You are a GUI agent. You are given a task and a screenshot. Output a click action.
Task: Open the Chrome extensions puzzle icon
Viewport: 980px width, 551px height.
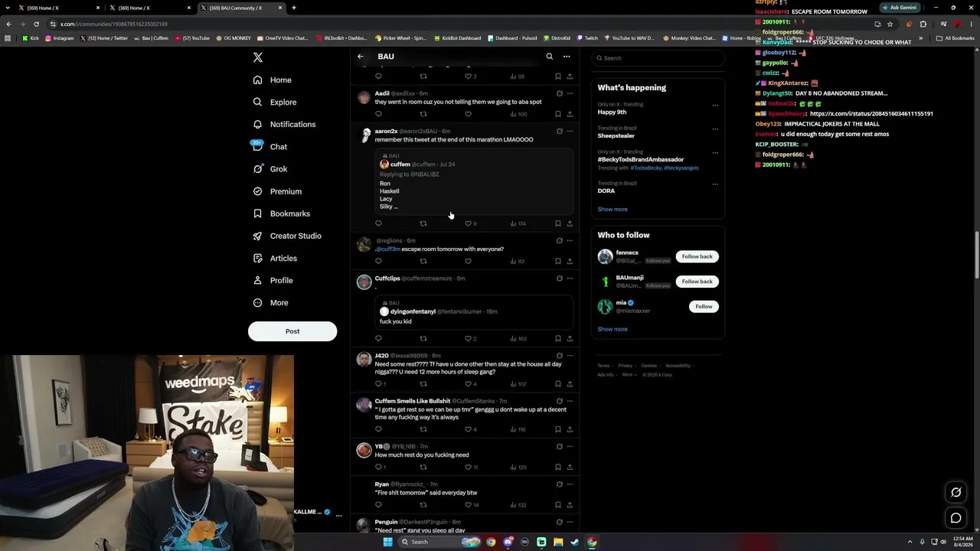point(923,24)
